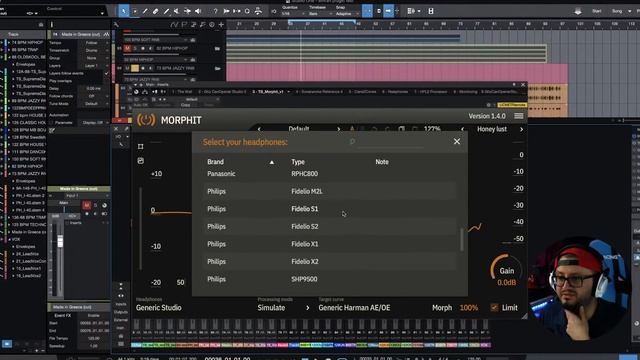Go to the preset before Honey lust
Screen dimensions: 640x360
tap(462, 129)
